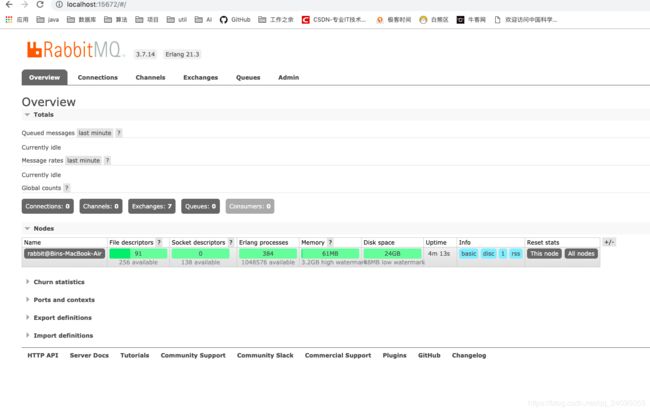Screen dimensions: 650x412
Task: Click the Queues: 0 count button
Action: [200, 206]
